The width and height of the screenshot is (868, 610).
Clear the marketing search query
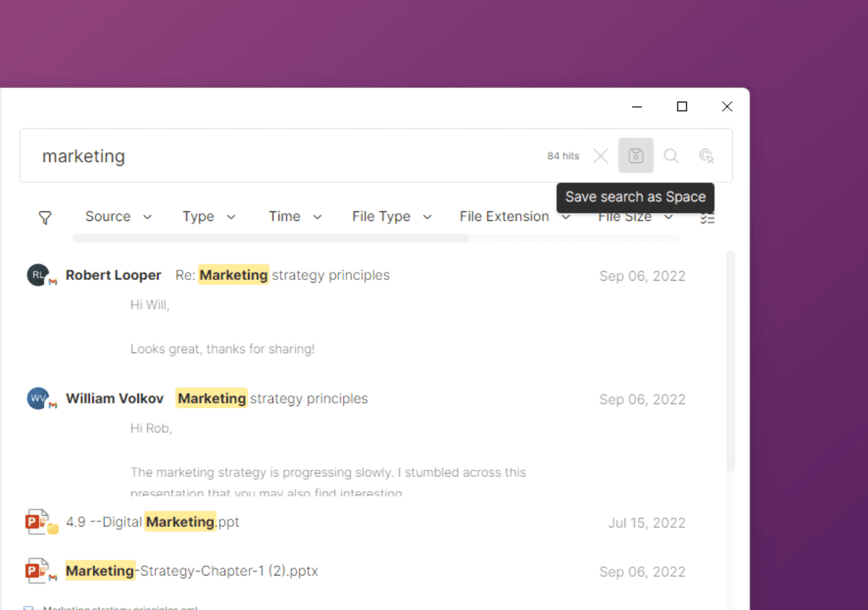pos(601,156)
